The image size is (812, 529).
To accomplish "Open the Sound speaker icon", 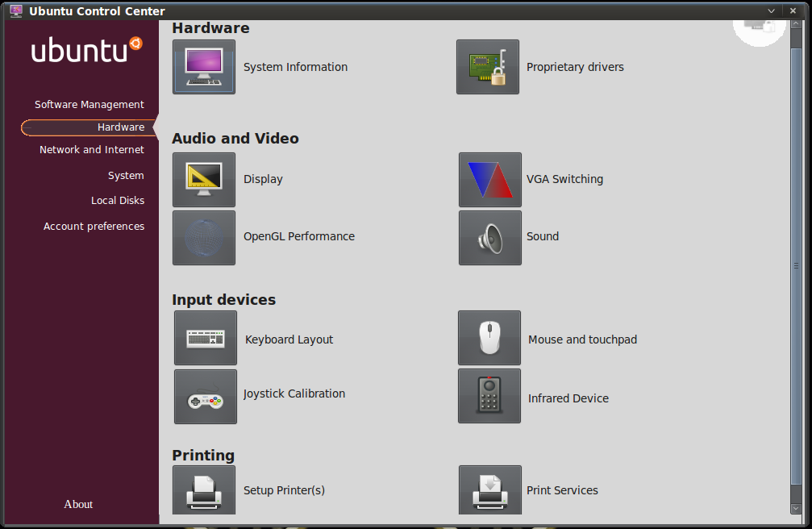I will (490, 238).
